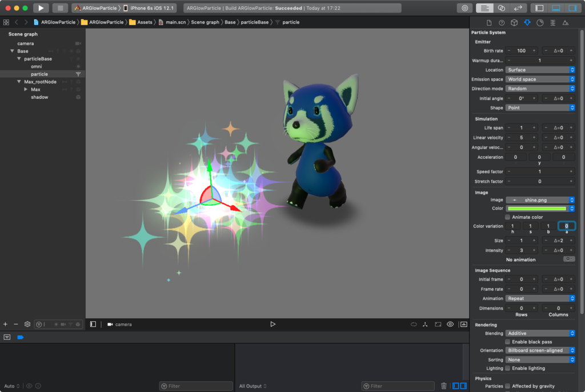Click the color variation alpha field
Image resolution: width=585 pixels, height=392 pixels.
coord(566,226)
